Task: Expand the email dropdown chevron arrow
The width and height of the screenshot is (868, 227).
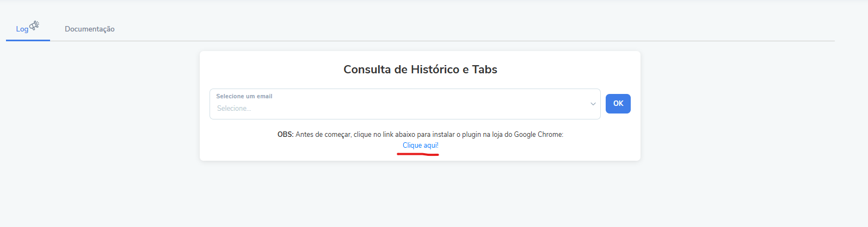Action: click(593, 104)
